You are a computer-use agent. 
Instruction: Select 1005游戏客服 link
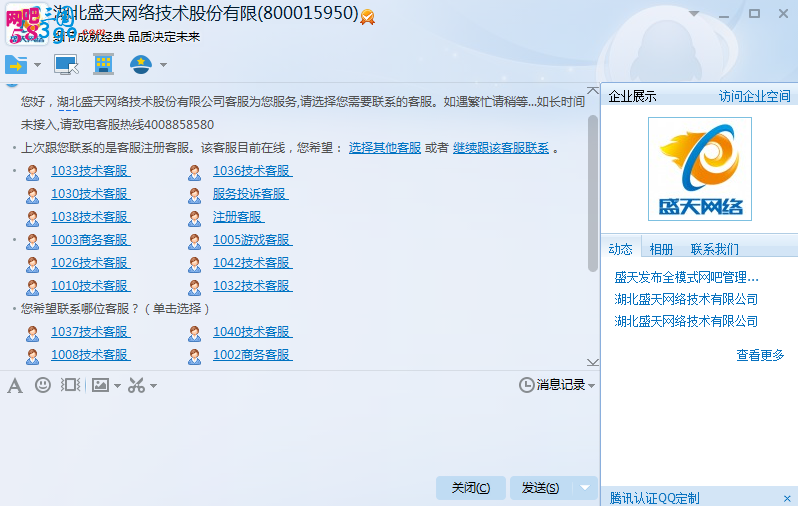point(252,240)
